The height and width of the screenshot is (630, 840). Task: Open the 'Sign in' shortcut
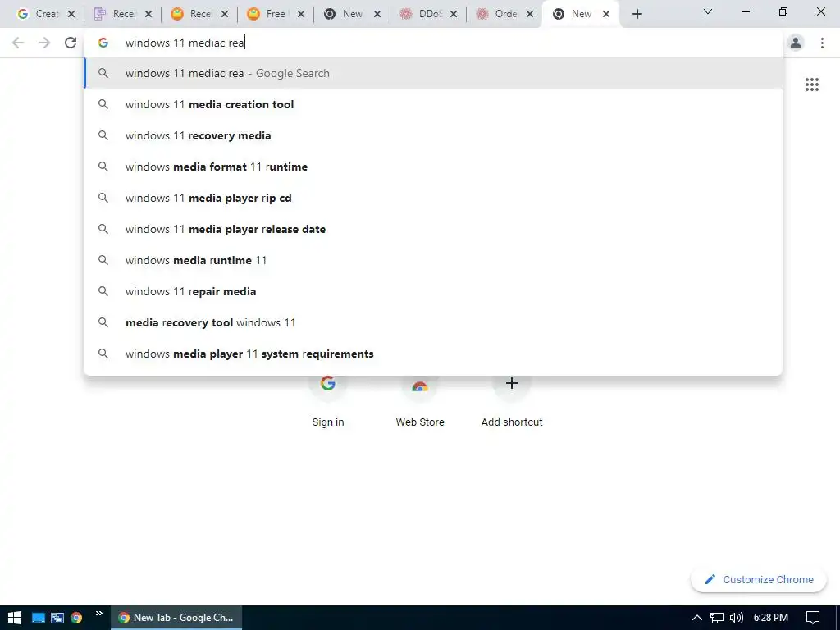point(328,402)
